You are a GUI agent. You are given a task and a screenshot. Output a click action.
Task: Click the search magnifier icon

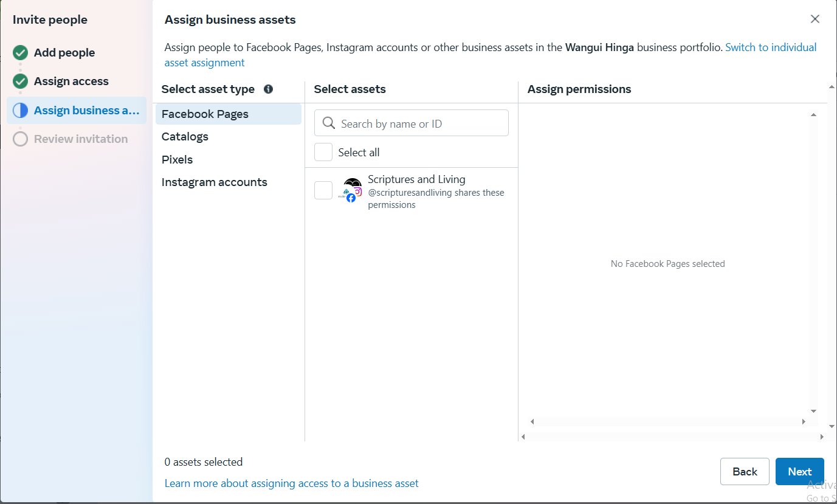tap(329, 123)
